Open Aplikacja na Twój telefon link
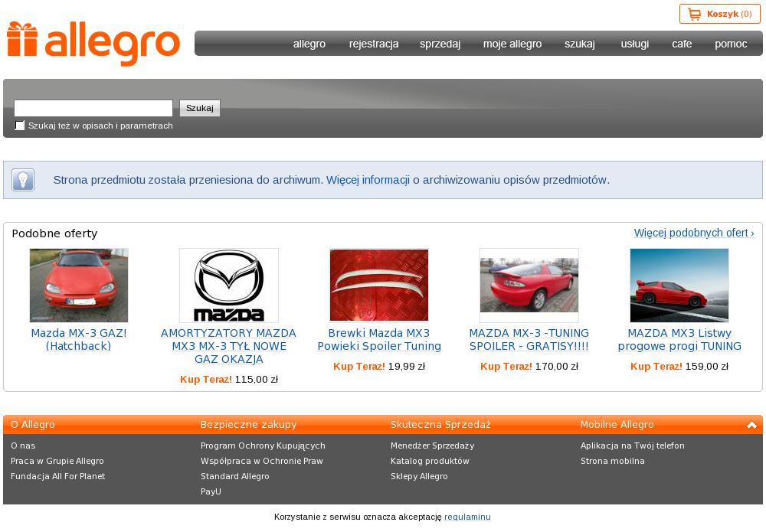Viewport: 766px width, 532px height. pyautogui.click(x=633, y=446)
